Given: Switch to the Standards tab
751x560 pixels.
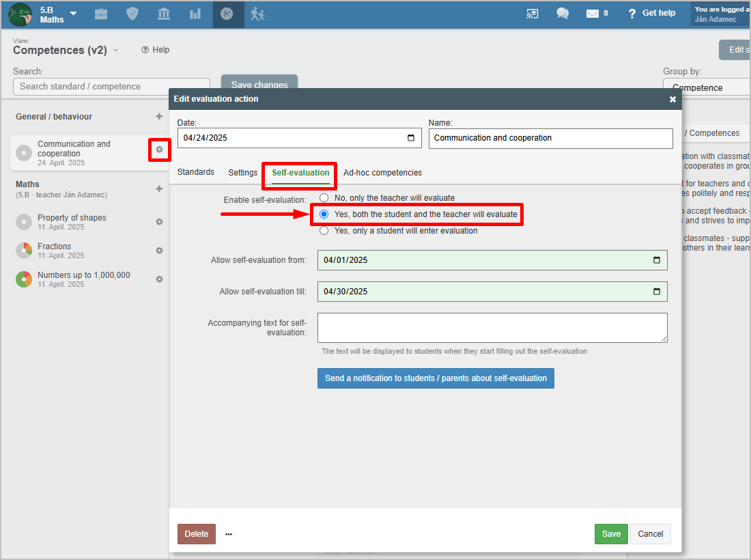Looking at the screenshot, I should click(x=196, y=172).
